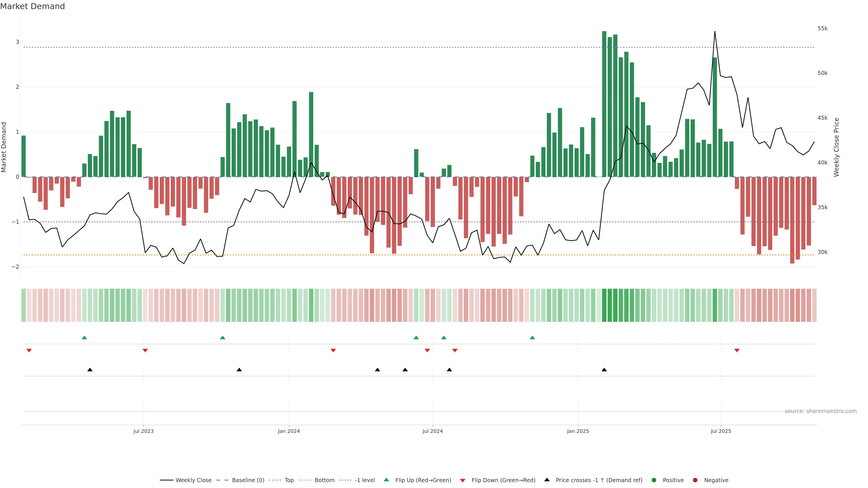Click the -1 level legend item
Image resolution: width=868 pixels, height=488 pixels.
tap(365, 480)
